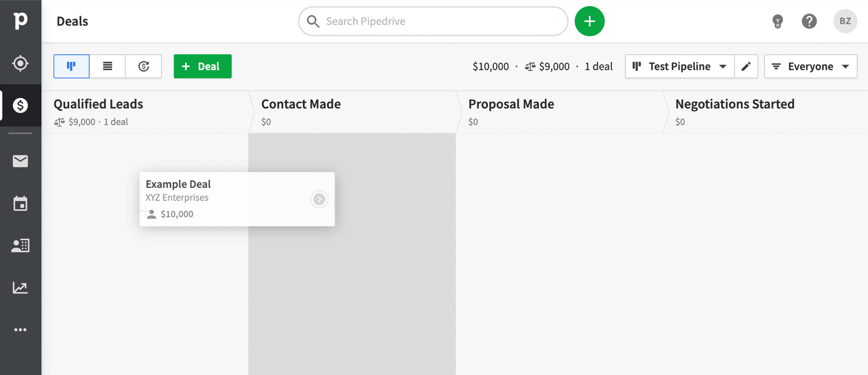
Task: Open the Everyone filter dropdown
Action: click(811, 66)
